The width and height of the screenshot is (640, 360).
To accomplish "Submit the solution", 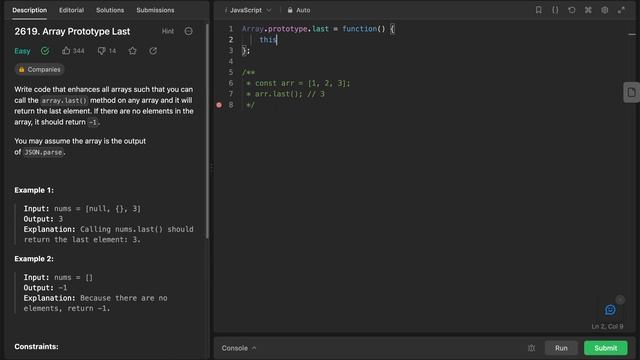I will tap(606, 348).
